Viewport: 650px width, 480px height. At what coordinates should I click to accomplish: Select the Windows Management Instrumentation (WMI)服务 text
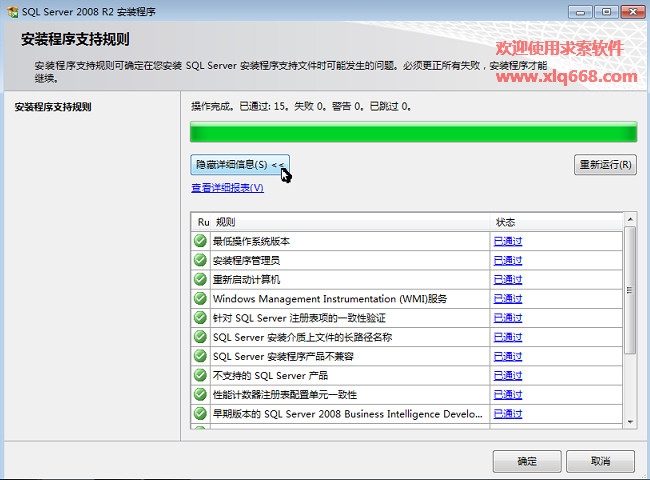[x=330, y=299]
